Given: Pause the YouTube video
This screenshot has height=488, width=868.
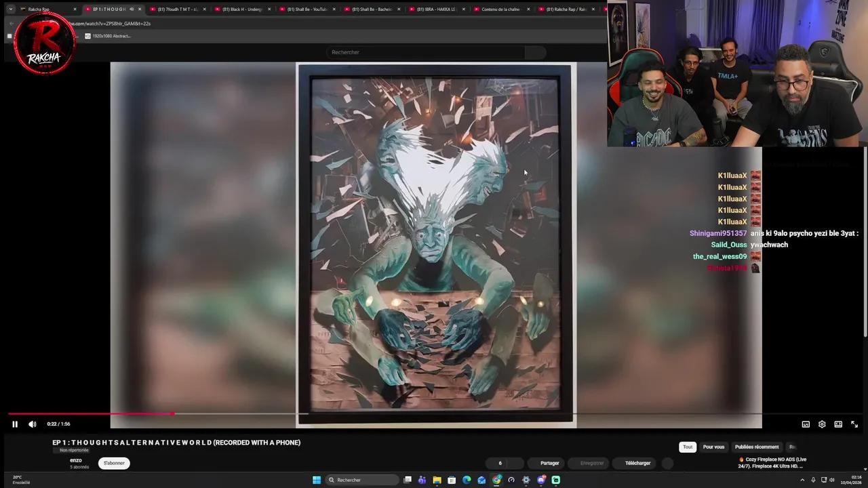Looking at the screenshot, I should click(x=14, y=424).
